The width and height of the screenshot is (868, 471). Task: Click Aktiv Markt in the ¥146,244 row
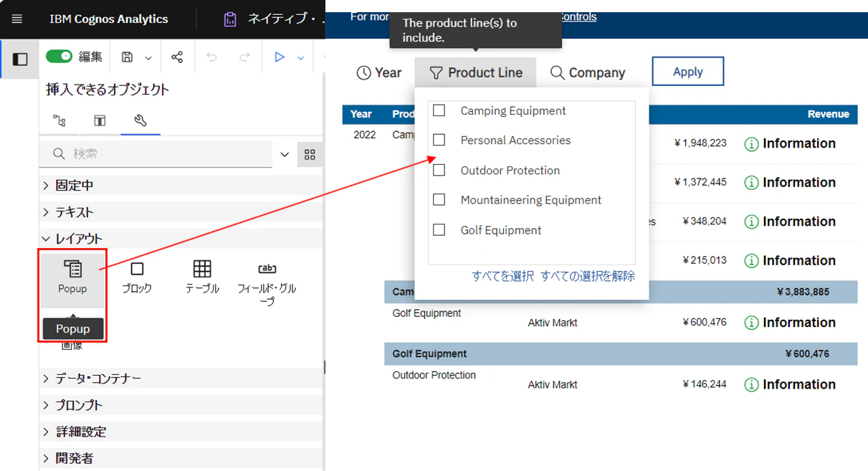[x=553, y=385]
